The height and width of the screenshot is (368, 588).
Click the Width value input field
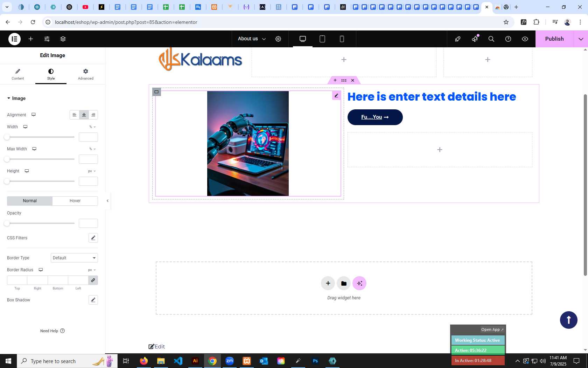pyautogui.click(x=88, y=137)
